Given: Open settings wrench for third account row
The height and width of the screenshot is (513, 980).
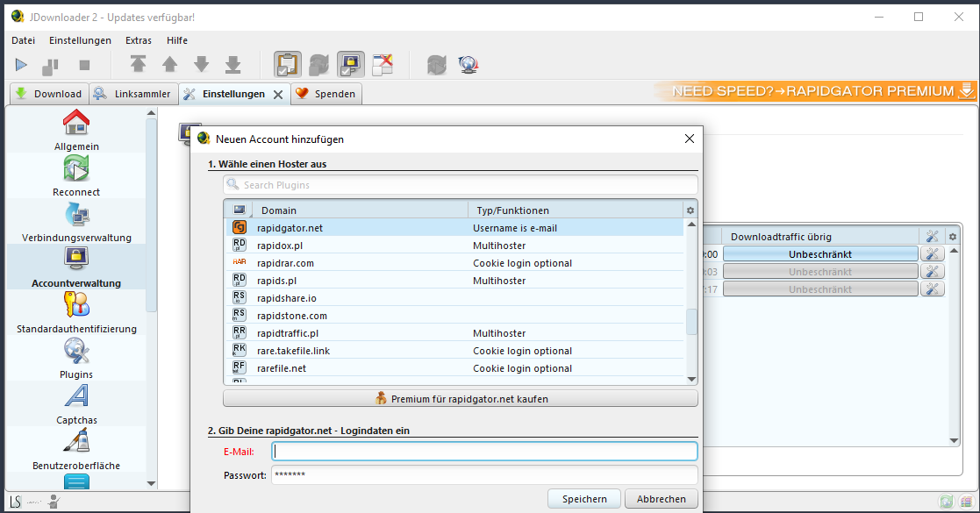Looking at the screenshot, I should coord(932,289).
